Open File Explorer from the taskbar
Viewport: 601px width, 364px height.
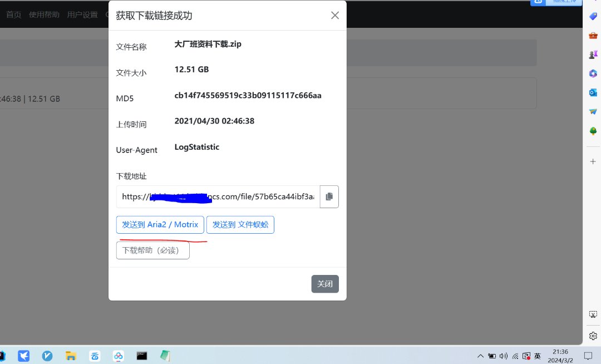(x=71, y=356)
